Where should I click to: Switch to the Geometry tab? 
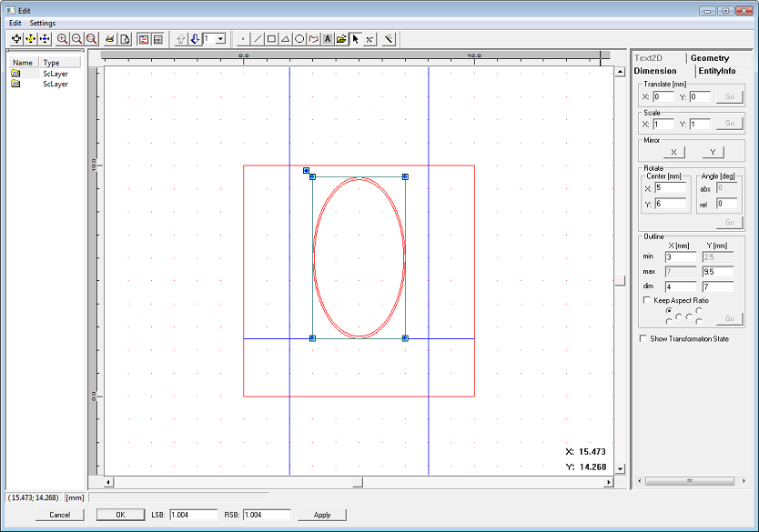click(x=709, y=58)
